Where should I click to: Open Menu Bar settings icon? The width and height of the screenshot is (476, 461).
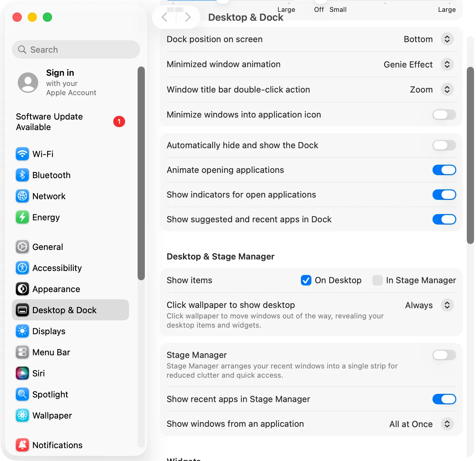click(x=22, y=352)
